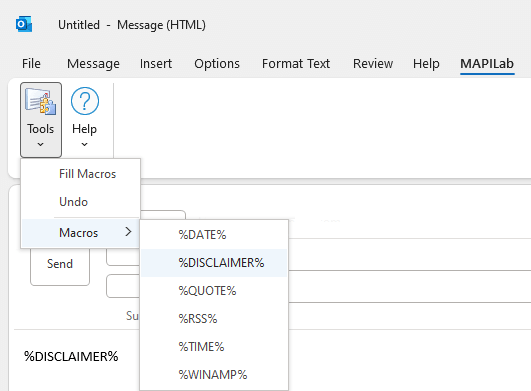The height and width of the screenshot is (391, 531).
Task: Select the Format Text tab
Action: click(296, 64)
